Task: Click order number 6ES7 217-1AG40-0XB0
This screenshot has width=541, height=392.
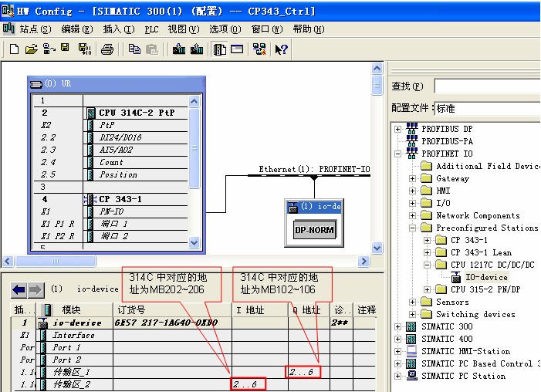Action: [166, 323]
